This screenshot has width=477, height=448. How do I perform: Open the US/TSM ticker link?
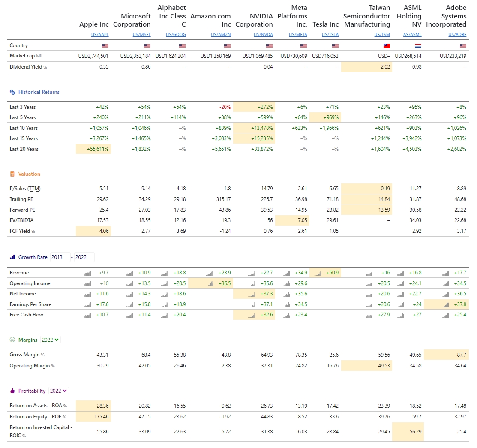pos(382,35)
